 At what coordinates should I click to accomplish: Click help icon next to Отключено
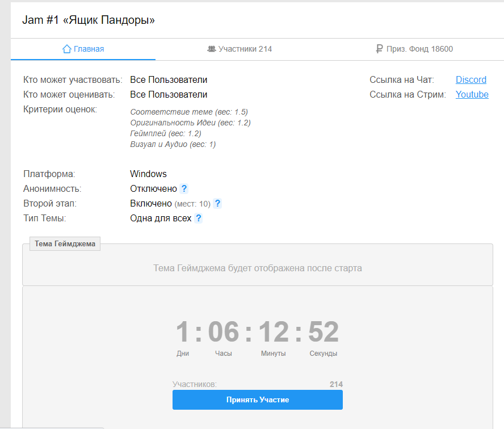point(184,188)
